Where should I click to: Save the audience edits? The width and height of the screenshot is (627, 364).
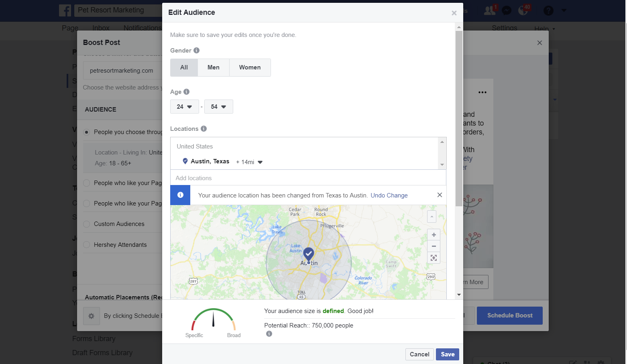448,354
